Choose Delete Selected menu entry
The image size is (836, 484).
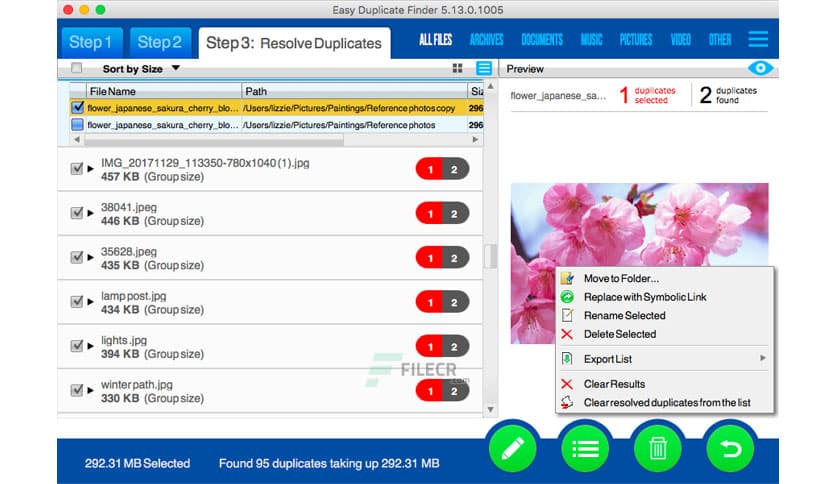click(x=665, y=334)
